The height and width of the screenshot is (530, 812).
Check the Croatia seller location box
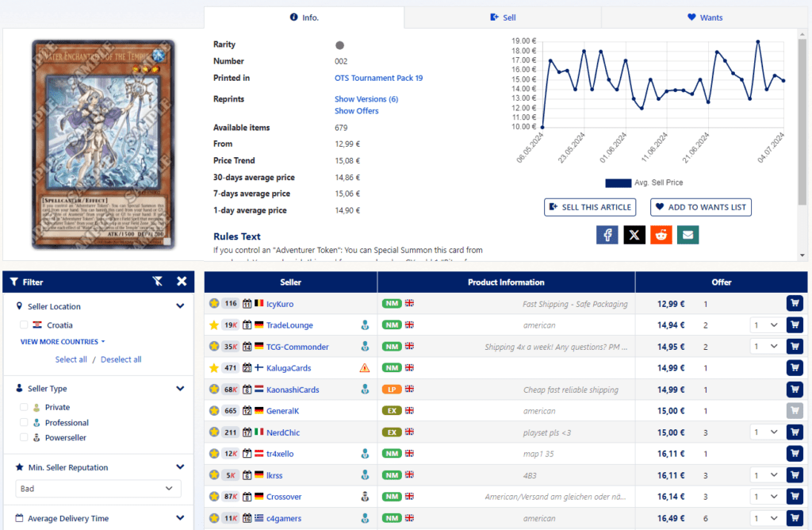point(24,325)
